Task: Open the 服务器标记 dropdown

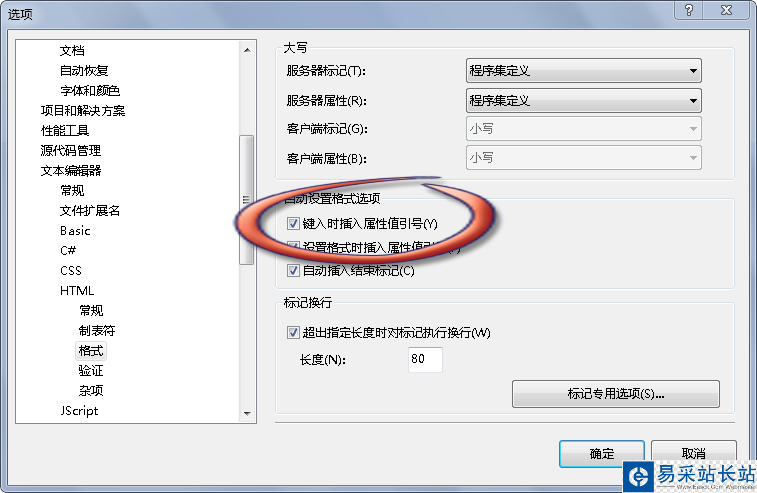Action: pyautogui.click(x=584, y=71)
